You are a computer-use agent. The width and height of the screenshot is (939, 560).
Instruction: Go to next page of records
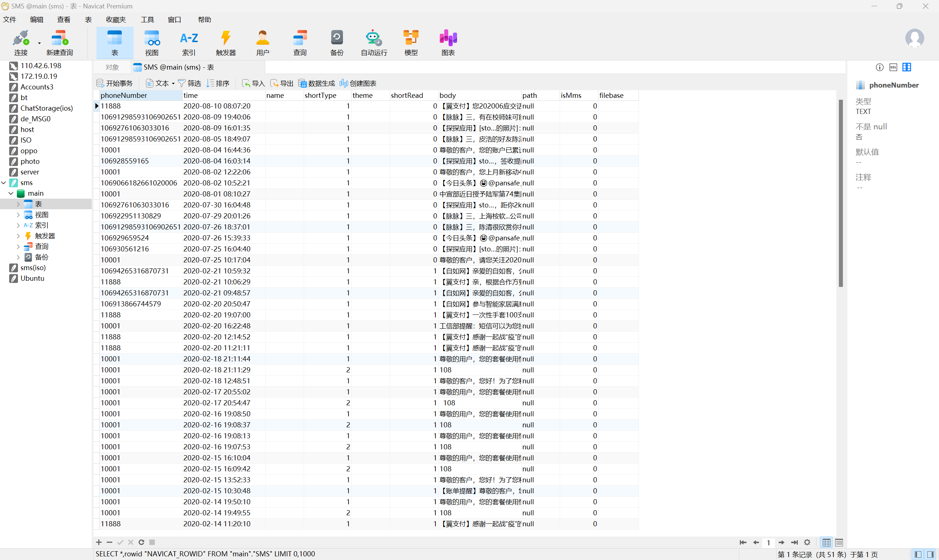coord(781,542)
